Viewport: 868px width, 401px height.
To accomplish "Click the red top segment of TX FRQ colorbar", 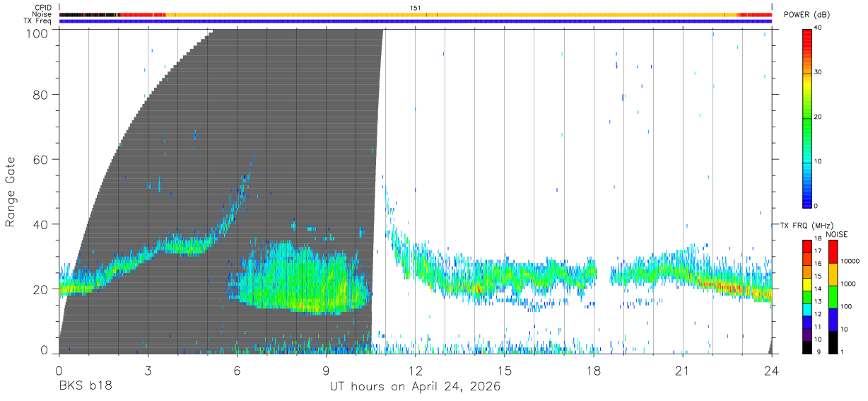I will tap(807, 245).
